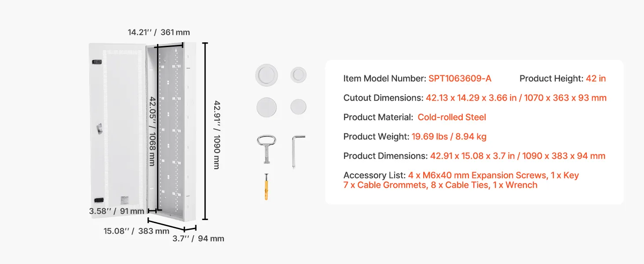Click the orange expansion screw image
The image size is (644, 264).
click(x=266, y=187)
